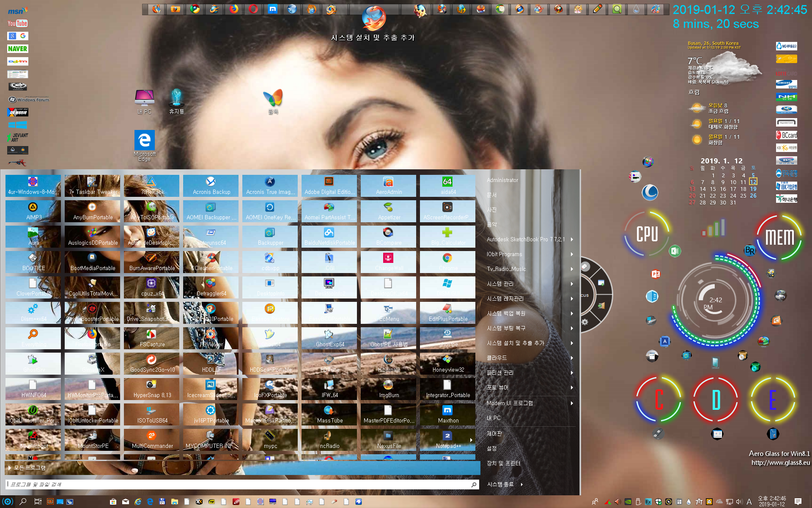
Task: Open the Maxthon tile
Action: tap(447, 414)
